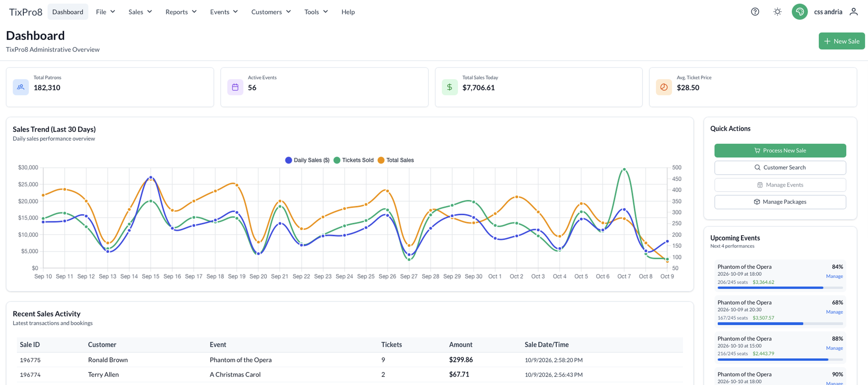The height and width of the screenshot is (385, 868).
Task: Click Sale ID 196774
Action: pyautogui.click(x=30, y=374)
